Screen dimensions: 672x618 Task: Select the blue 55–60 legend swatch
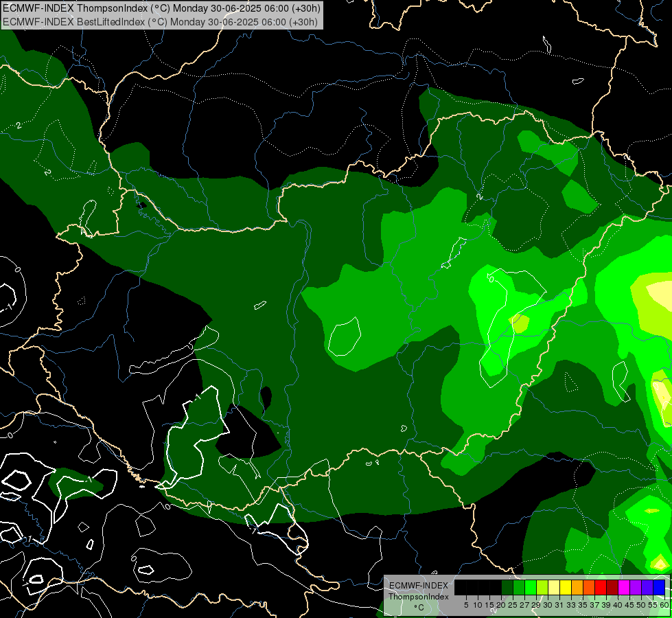(x=660, y=588)
